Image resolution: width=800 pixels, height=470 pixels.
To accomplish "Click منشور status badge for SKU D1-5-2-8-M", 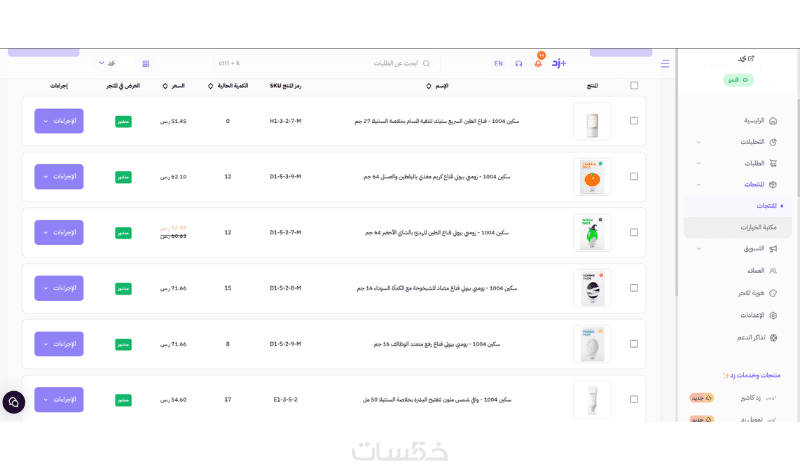I will 123,289.
